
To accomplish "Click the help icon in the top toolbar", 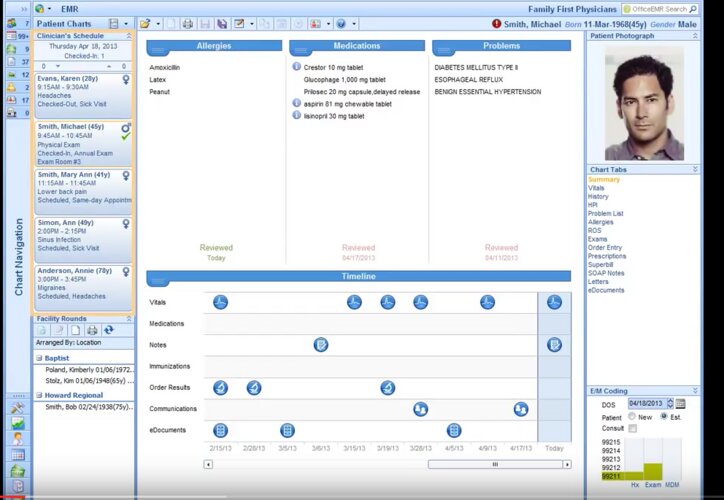I will tap(341, 23).
